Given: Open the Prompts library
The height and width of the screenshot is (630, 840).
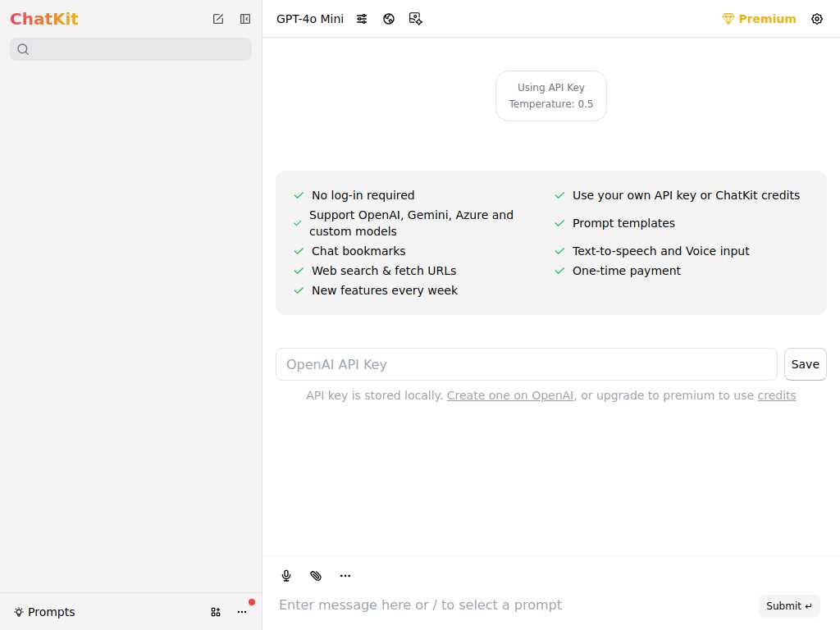Looking at the screenshot, I should [x=44, y=612].
